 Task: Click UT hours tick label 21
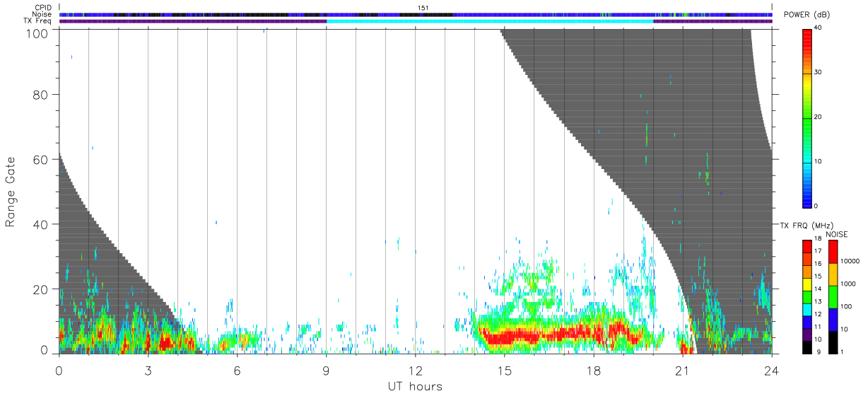pyautogui.click(x=682, y=370)
